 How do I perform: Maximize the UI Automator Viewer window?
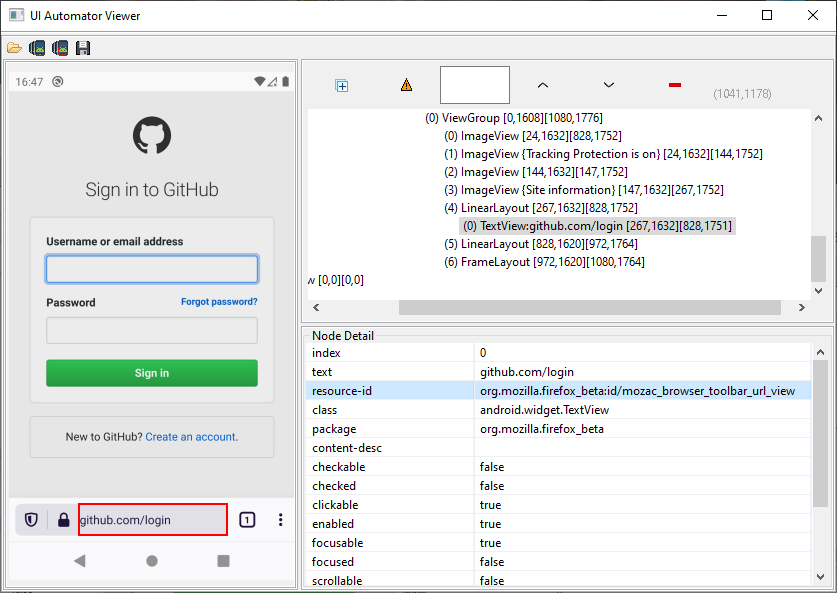pyautogui.click(x=767, y=15)
